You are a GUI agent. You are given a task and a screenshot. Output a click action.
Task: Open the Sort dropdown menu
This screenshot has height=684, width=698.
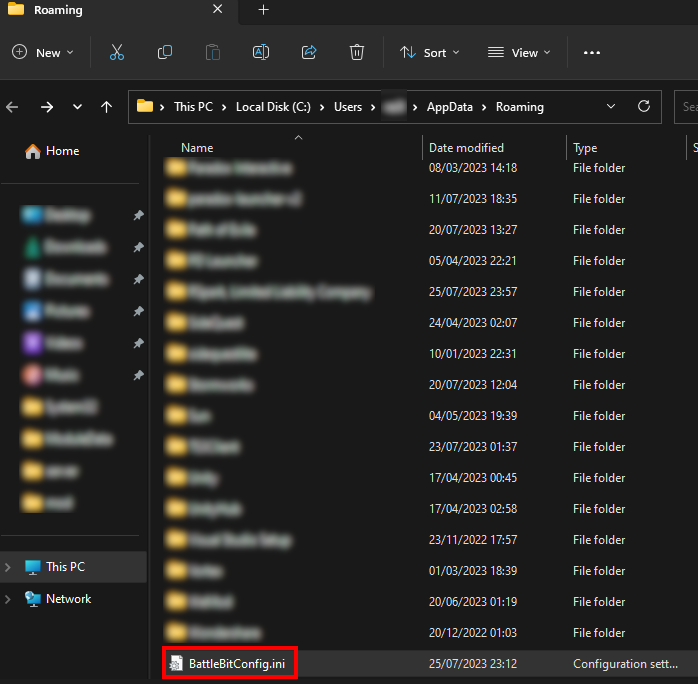[x=430, y=52]
